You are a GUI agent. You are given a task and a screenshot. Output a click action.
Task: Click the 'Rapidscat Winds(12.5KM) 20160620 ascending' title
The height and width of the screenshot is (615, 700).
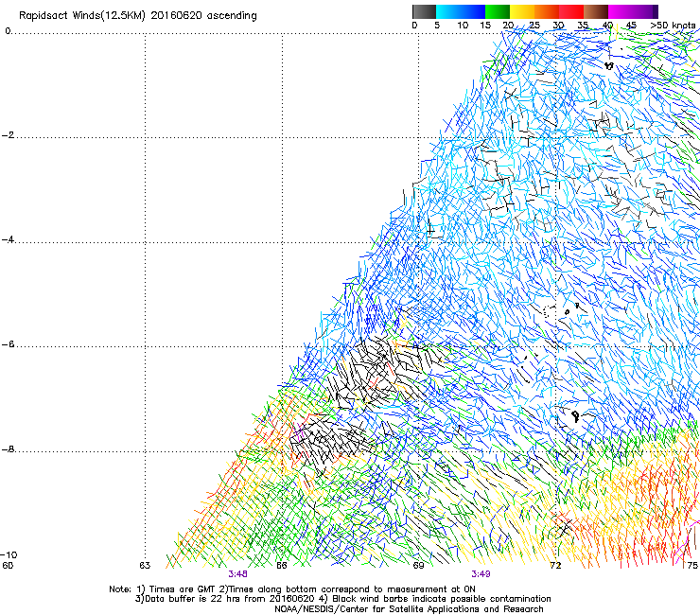[x=138, y=15]
